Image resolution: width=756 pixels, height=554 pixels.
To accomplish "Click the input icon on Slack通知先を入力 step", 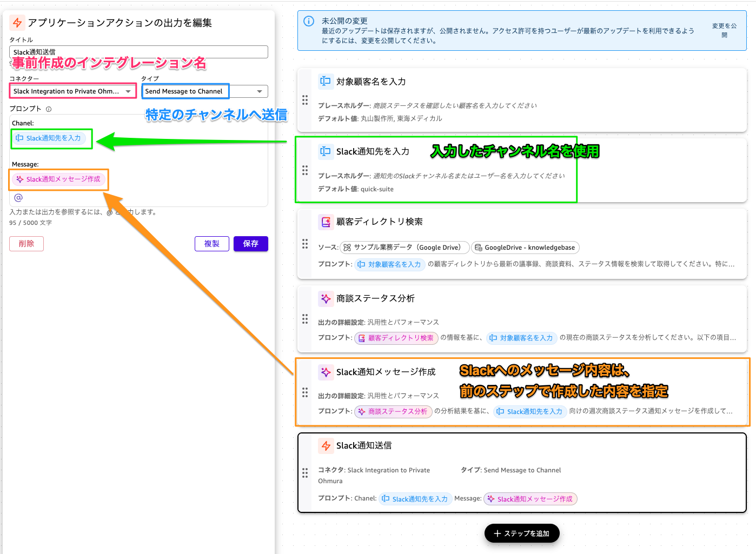I will point(326,152).
